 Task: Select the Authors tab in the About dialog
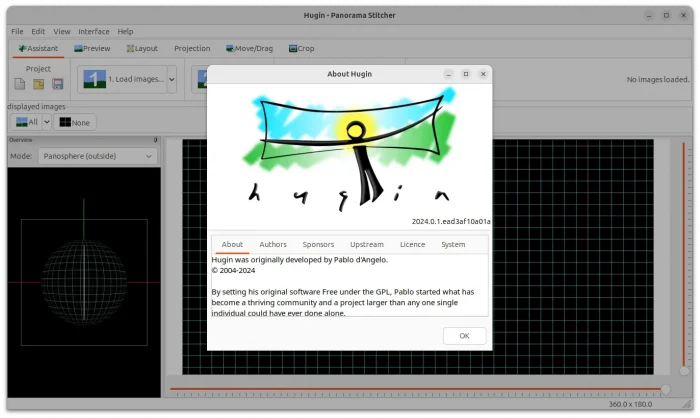[273, 244]
